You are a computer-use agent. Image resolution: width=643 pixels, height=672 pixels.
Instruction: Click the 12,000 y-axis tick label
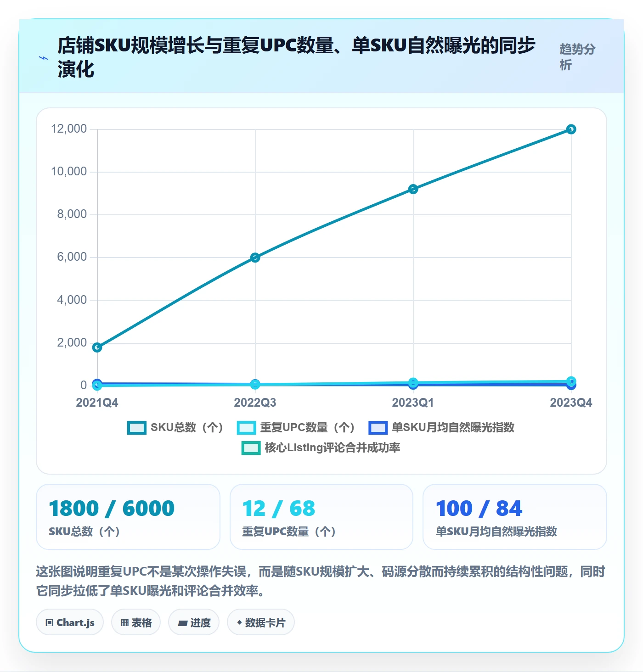[69, 129]
